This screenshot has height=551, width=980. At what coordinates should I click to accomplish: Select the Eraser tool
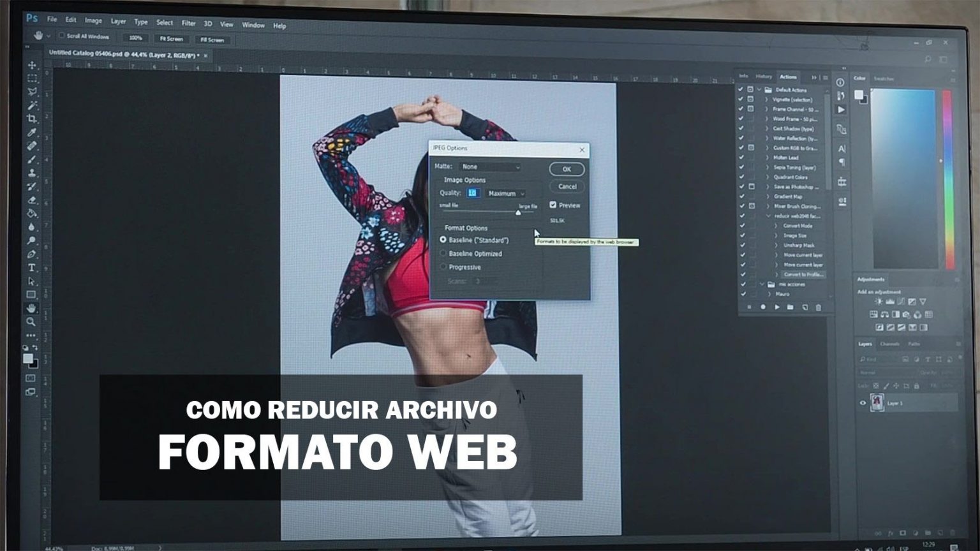[32, 200]
